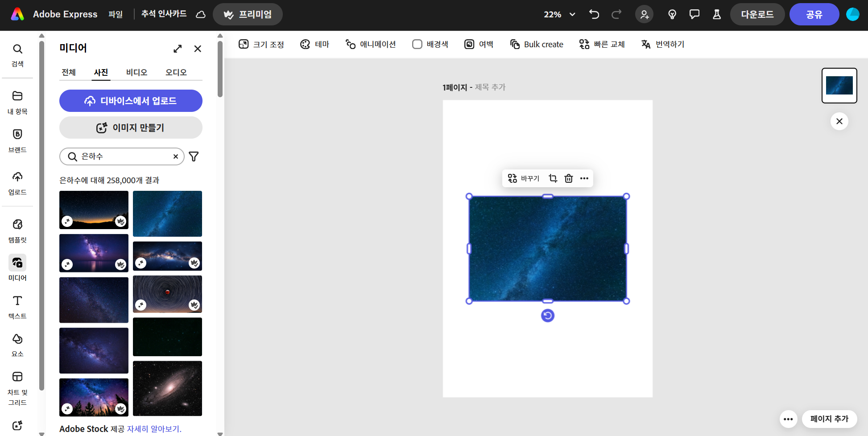
Task: Open the more options menu on the image toolbar
Action: pyautogui.click(x=584, y=178)
